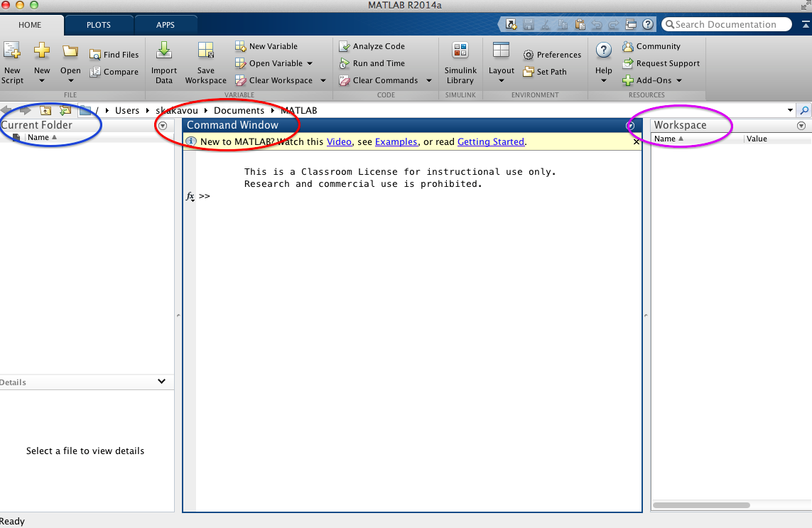Screen dimensions: 812x528
Task: Redo the last action
Action: pyautogui.click(x=614, y=24)
